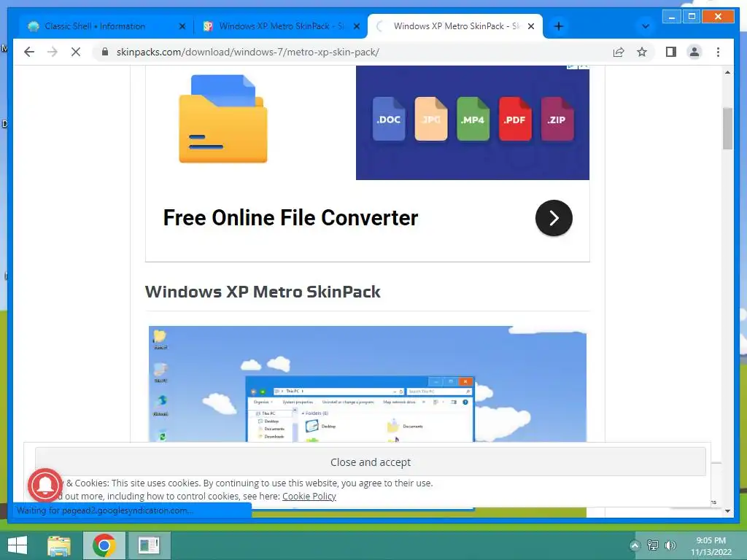Image resolution: width=747 pixels, height=560 pixels.
Task: Open the Windows Start button
Action: point(18,545)
